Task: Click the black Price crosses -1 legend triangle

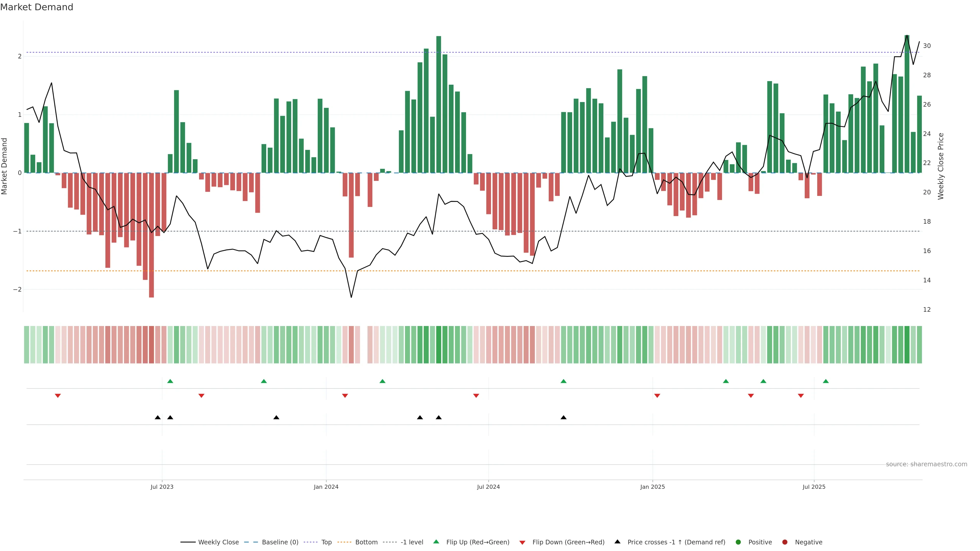Action: point(617,542)
